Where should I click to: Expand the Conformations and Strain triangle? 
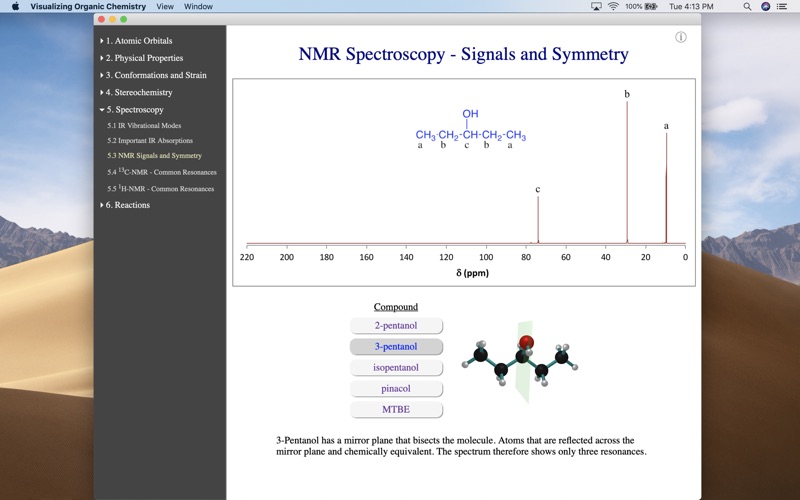pyautogui.click(x=102, y=75)
